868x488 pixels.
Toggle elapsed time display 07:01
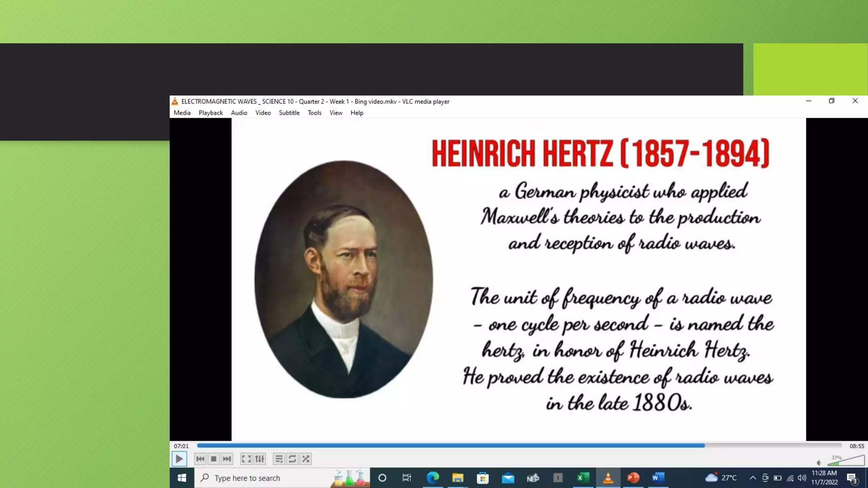pos(181,446)
